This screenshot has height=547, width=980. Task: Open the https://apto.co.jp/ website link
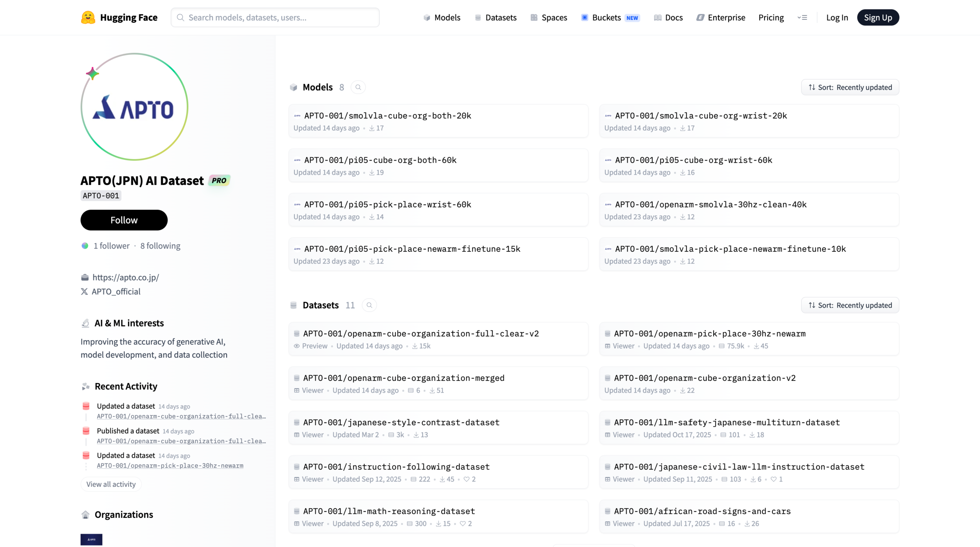126,277
